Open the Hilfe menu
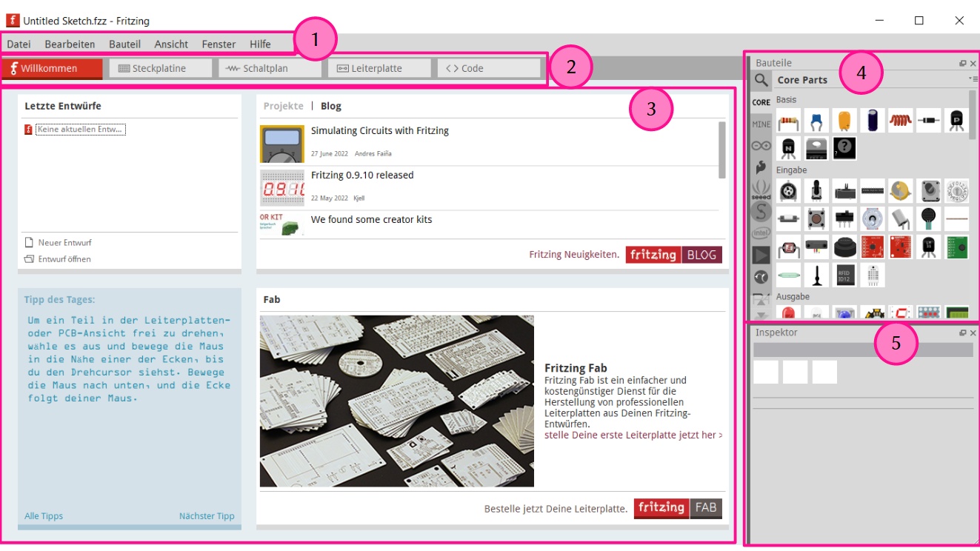Viewport: 980px width, 551px height. pos(260,44)
